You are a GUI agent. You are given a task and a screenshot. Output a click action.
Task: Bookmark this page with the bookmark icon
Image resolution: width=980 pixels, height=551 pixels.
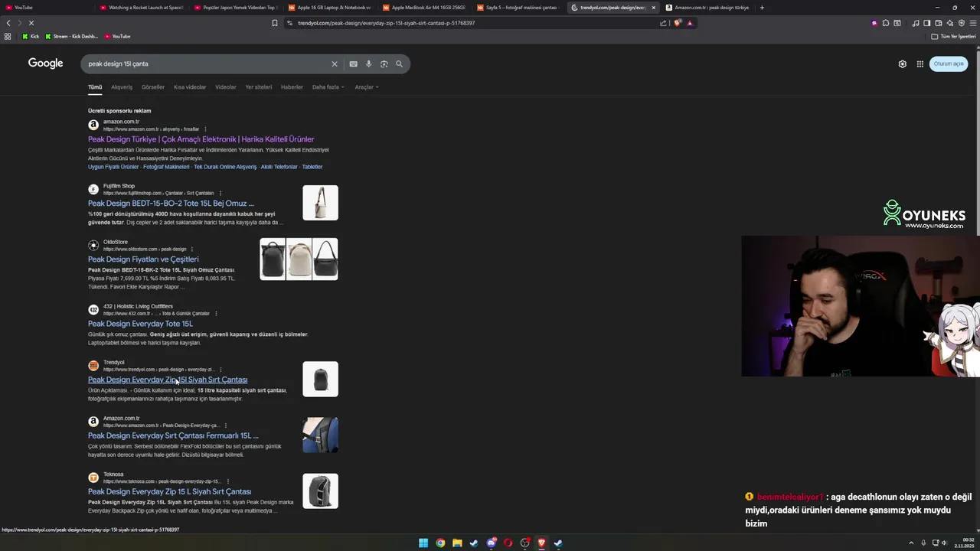point(275,23)
